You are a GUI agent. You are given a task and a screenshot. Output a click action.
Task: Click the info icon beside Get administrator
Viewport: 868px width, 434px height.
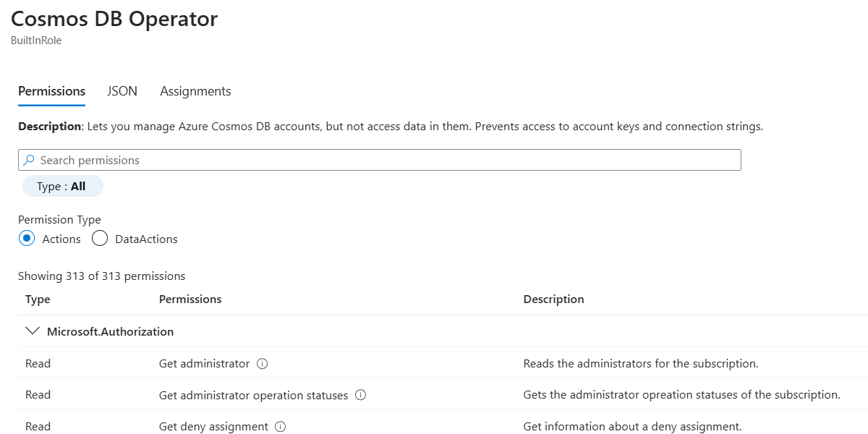click(261, 363)
